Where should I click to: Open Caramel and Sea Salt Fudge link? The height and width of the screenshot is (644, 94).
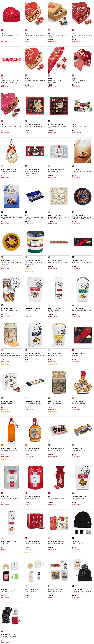[81, 310]
